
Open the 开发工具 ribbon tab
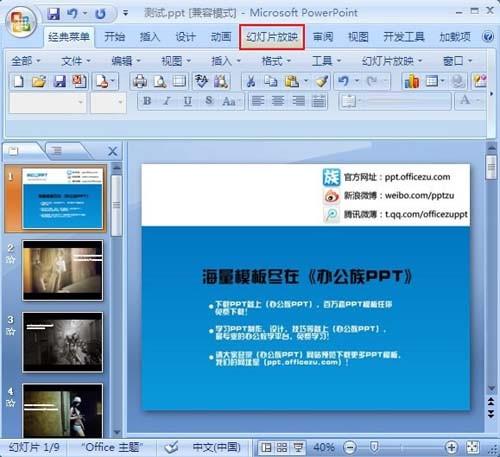404,37
